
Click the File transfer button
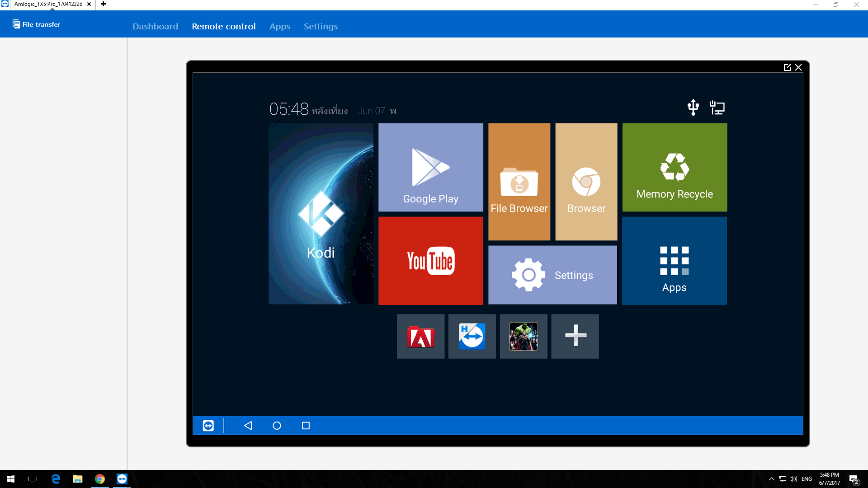[36, 24]
